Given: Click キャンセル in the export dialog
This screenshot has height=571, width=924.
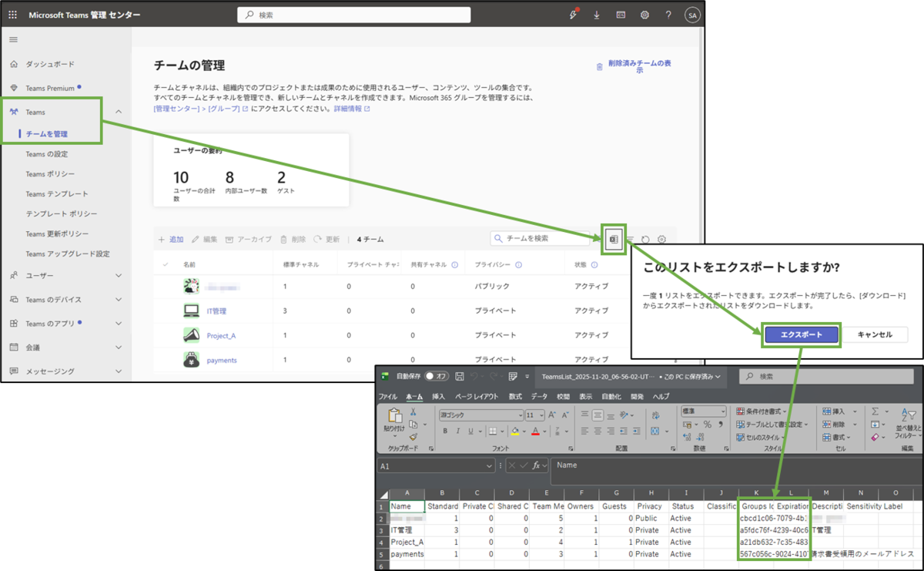Looking at the screenshot, I should [x=875, y=334].
